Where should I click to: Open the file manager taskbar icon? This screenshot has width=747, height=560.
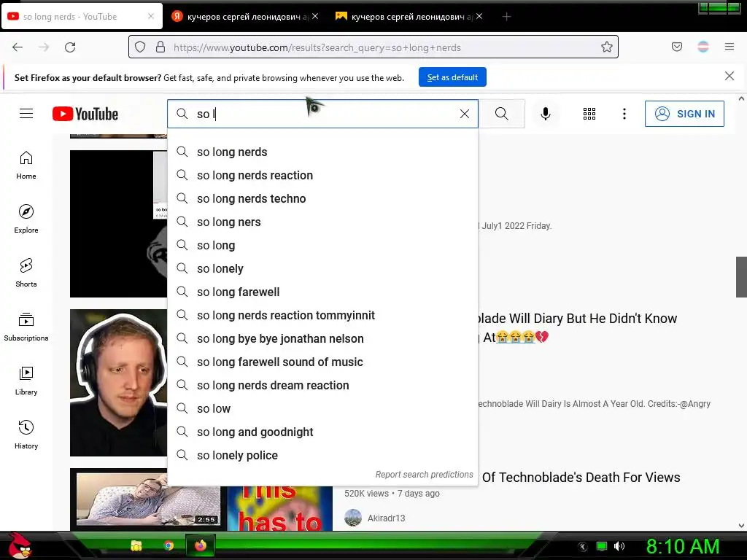[136, 545]
